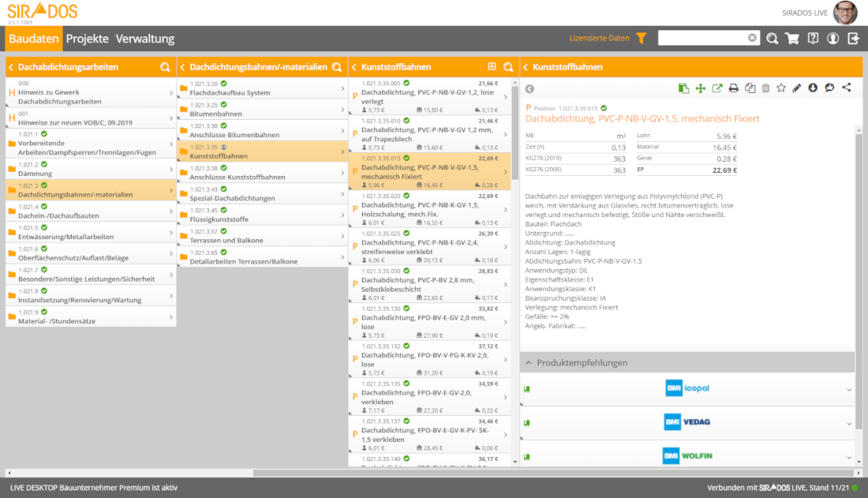This screenshot has height=498, width=868.
Task: Click the search input field in top bar
Action: tap(702, 38)
